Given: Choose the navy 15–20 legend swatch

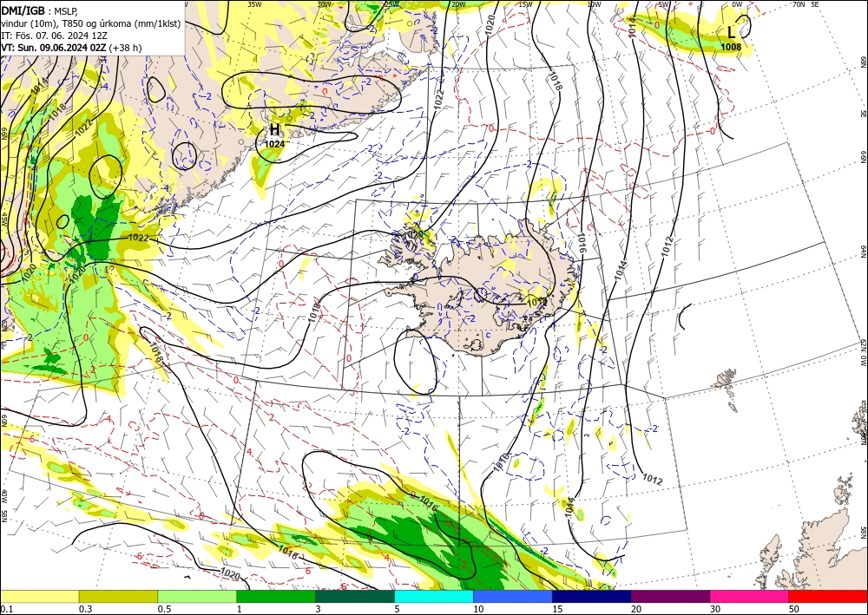Looking at the screenshot, I should click(x=592, y=596).
